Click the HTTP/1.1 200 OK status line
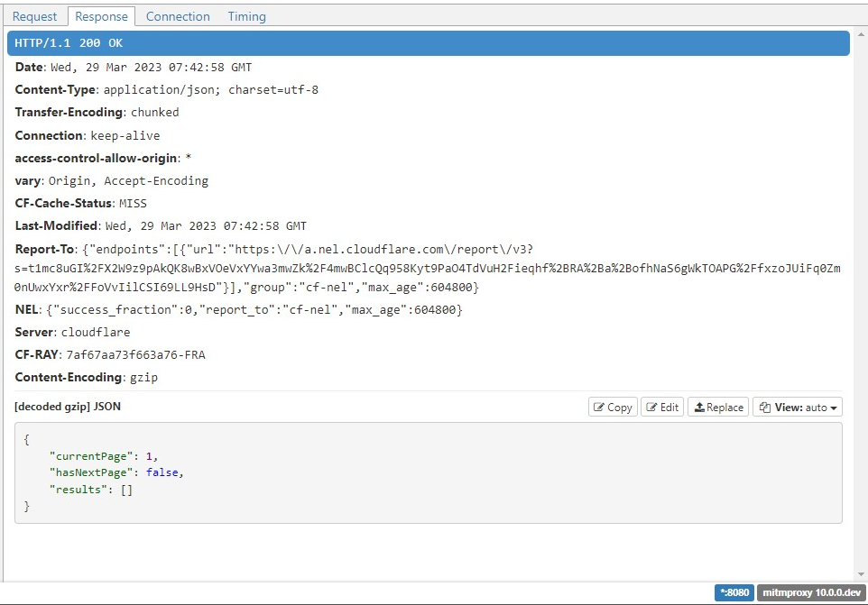Viewport: 868px width, 605px height. pyautogui.click(x=428, y=43)
